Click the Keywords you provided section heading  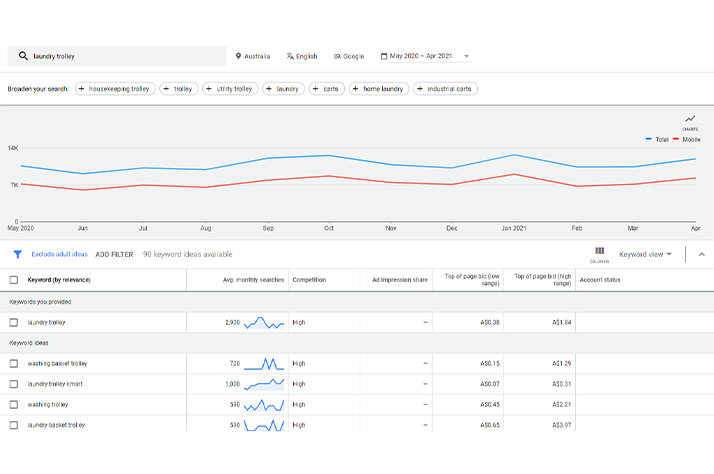(41, 302)
